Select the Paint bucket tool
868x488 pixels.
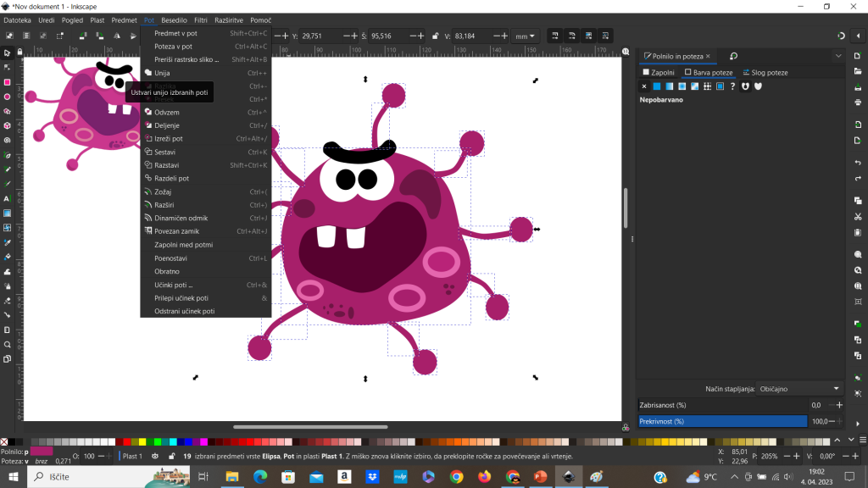point(7,257)
